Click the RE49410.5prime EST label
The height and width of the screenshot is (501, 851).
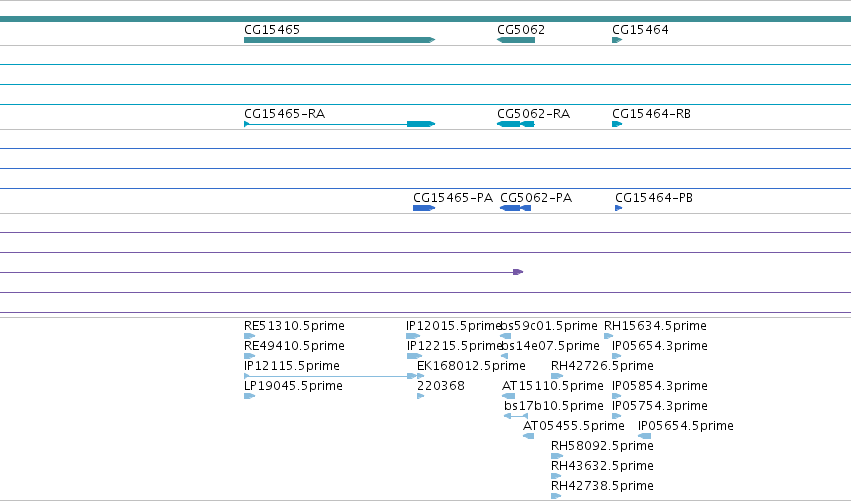coord(294,346)
